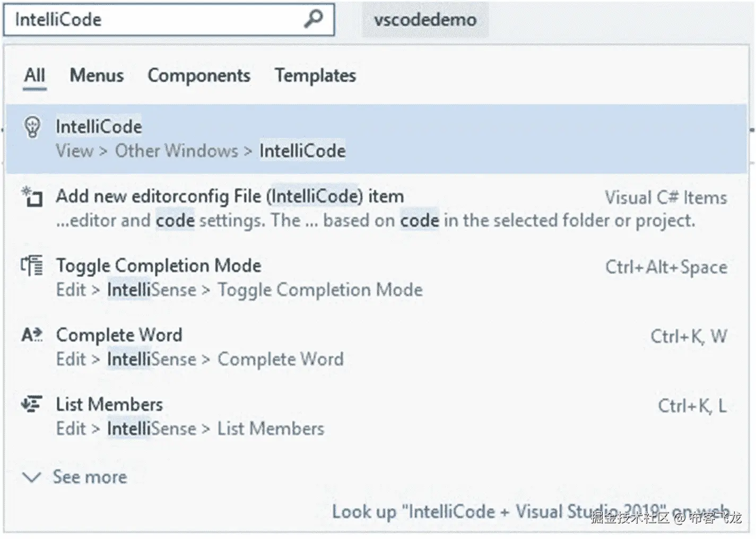The width and height of the screenshot is (756, 539).
Task: Collapse results with the chevron arrow
Action: tap(31, 478)
